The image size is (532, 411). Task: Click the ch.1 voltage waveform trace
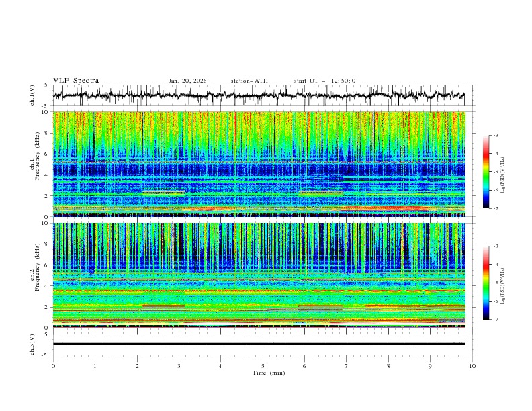[x=259, y=95]
